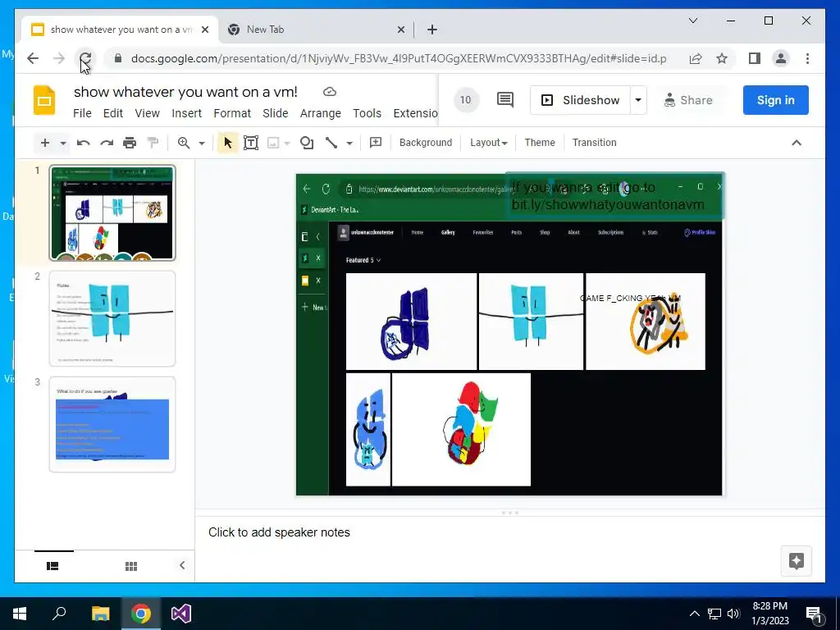Close the Slides browser tab

[204, 30]
